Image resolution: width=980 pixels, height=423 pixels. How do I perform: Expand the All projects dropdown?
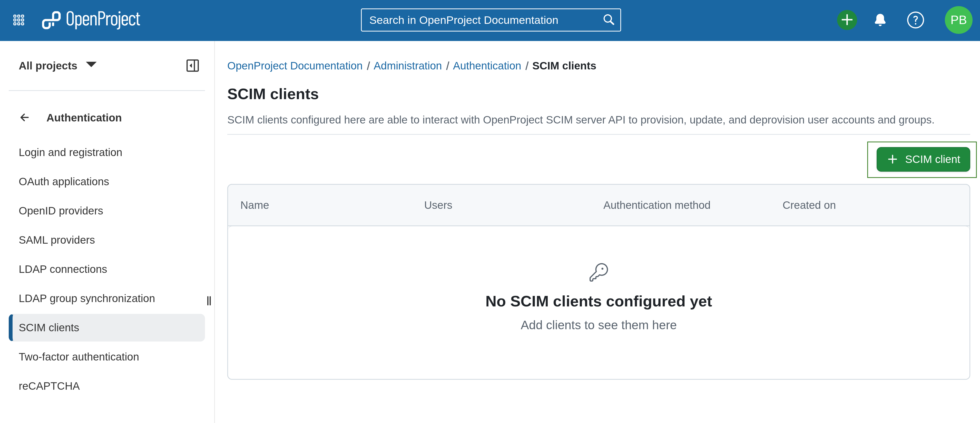pos(57,65)
